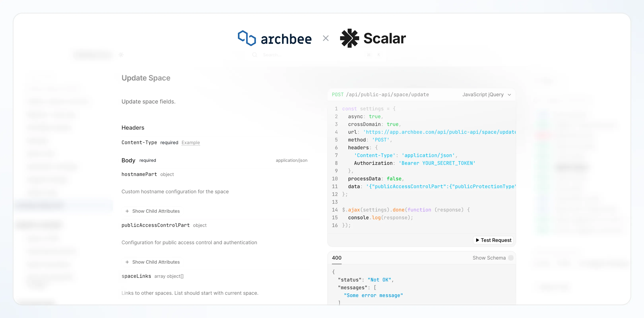Expand the chevron next to JavaScript jQuery
Screen dimensions: 644x318
click(509, 95)
